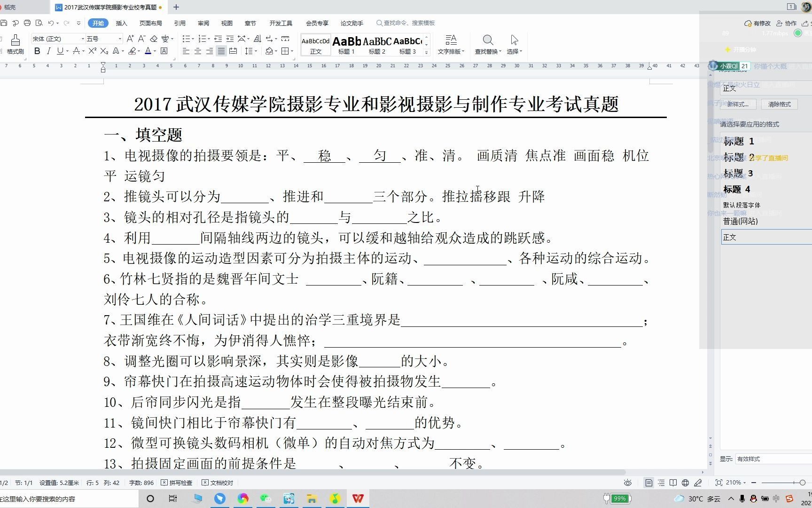Open WeChat from the taskbar
Viewport: 812px width, 508px height.
(266, 499)
